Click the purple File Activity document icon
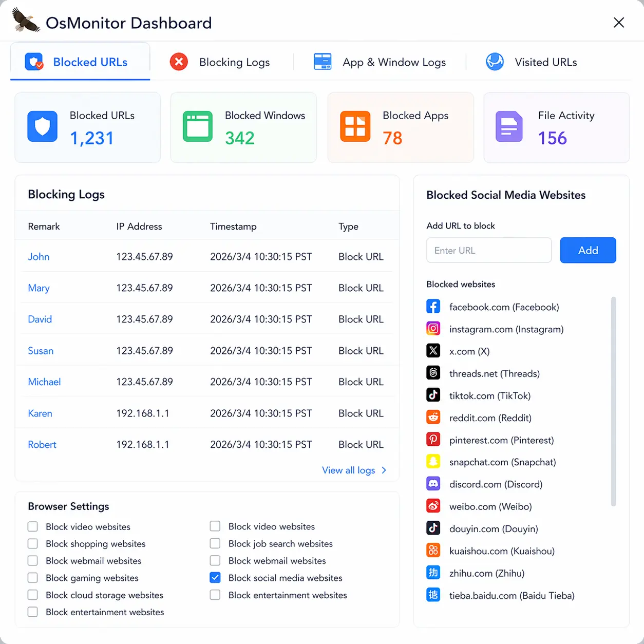644x644 pixels. point(509,126)
